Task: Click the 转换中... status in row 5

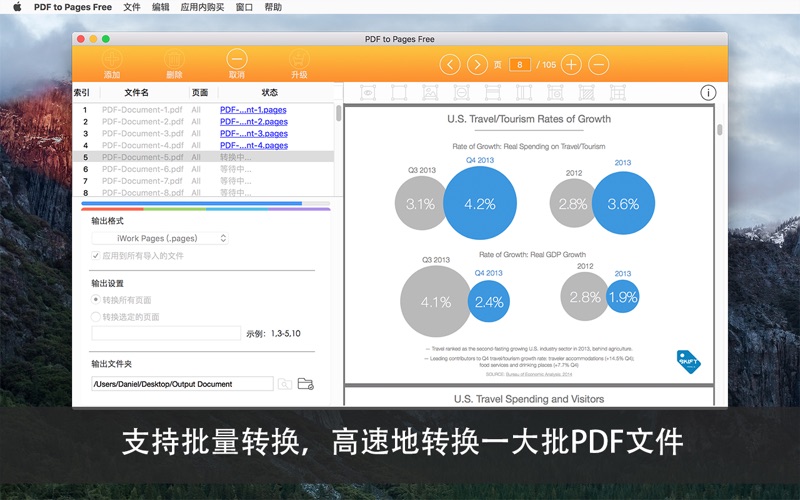Action: [236, 157]
